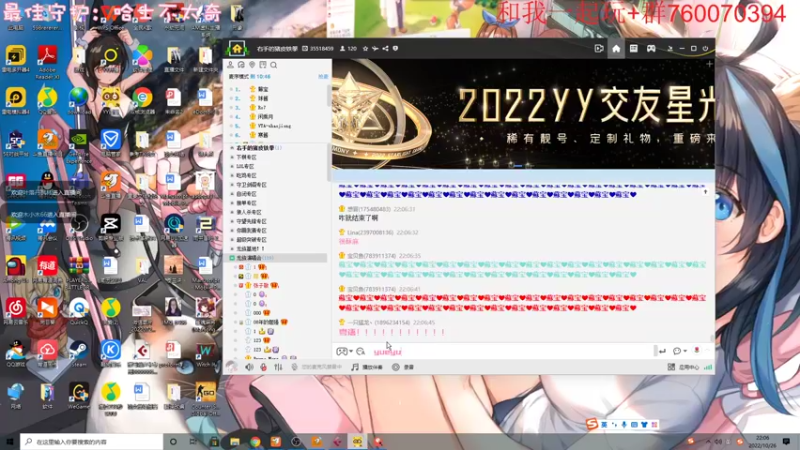Open File Explorer from taskbar

pos(235,441)
